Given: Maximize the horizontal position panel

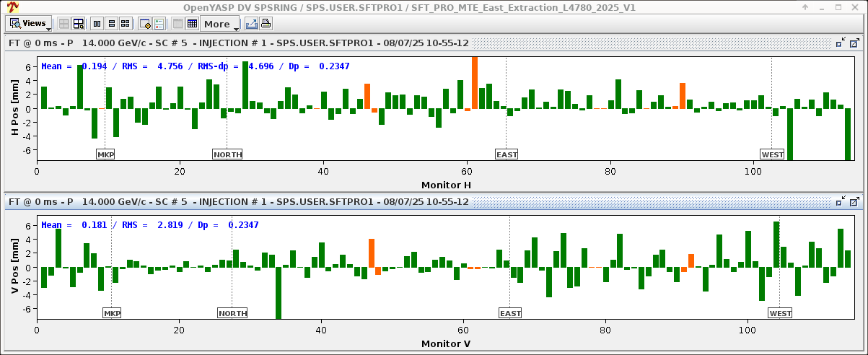Looking at the screenshot, I should (854, 43).
